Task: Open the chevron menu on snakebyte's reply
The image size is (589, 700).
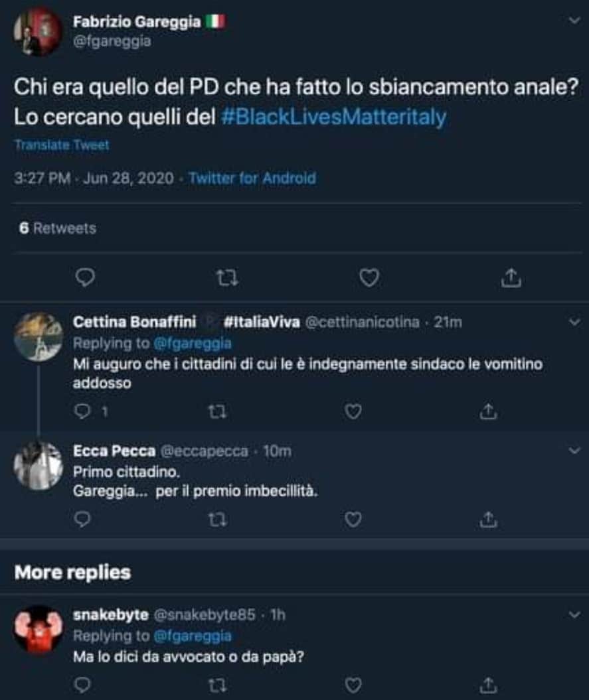Action: pos(574,614)
